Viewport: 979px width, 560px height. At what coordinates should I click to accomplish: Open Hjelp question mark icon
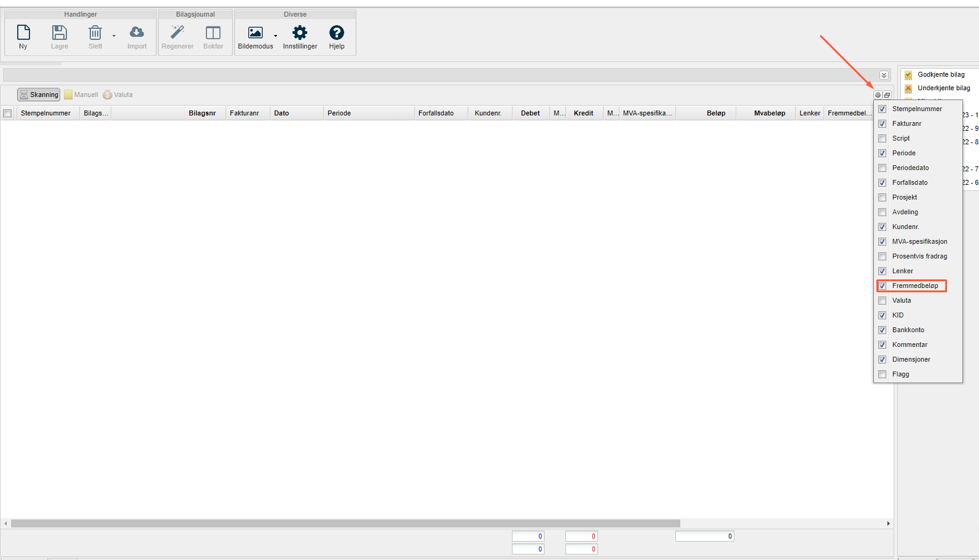coord(337,33)
